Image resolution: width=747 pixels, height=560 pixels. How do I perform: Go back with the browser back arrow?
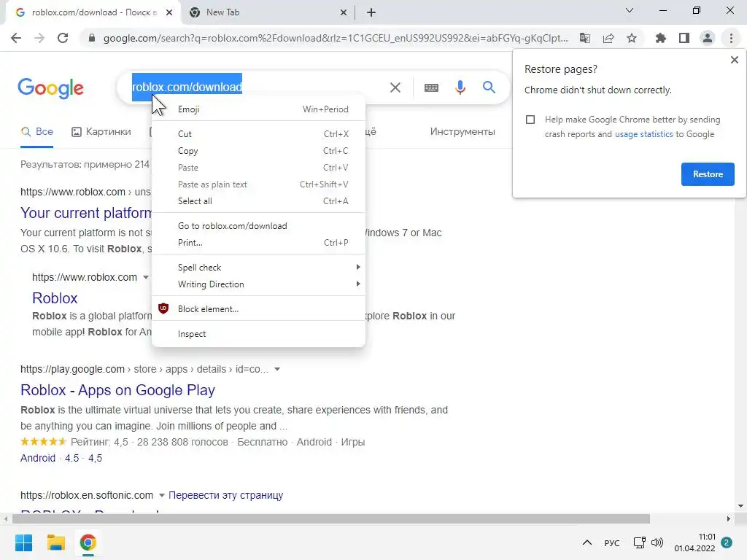[16, 38]
